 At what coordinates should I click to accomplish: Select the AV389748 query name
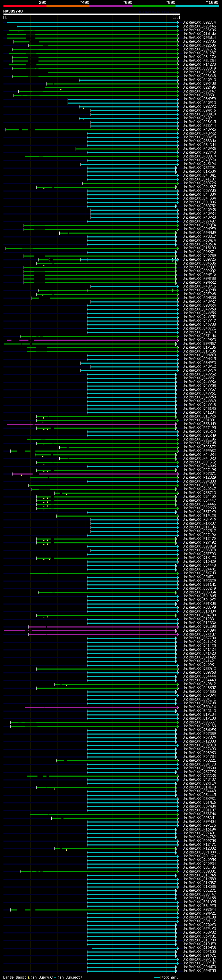13,11
